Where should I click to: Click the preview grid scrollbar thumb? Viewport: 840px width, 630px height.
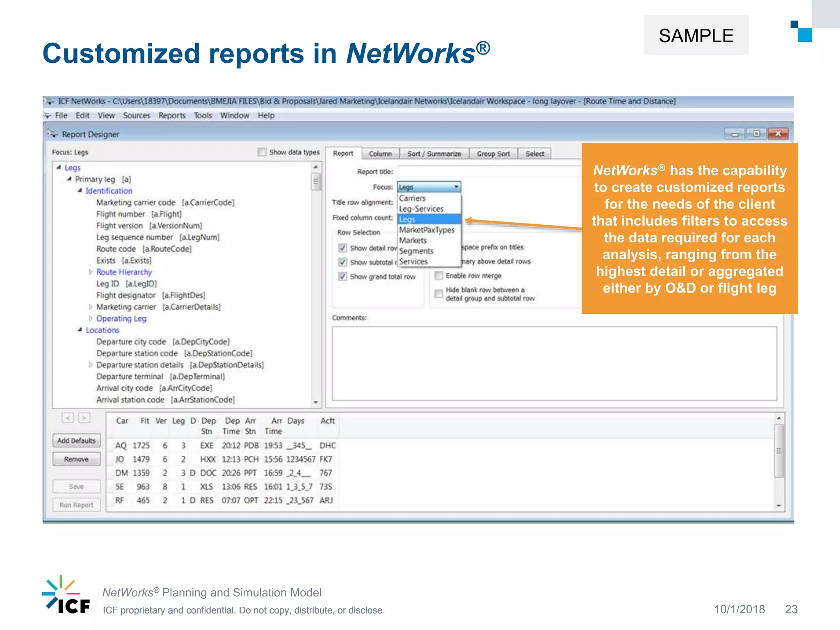[x=779, y=451]
